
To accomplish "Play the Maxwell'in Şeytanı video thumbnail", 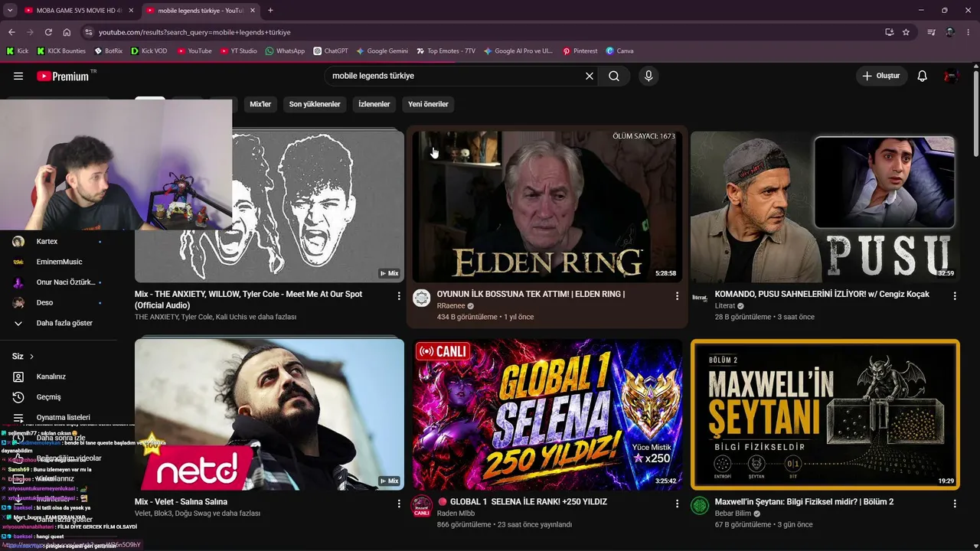I will 825,414.
